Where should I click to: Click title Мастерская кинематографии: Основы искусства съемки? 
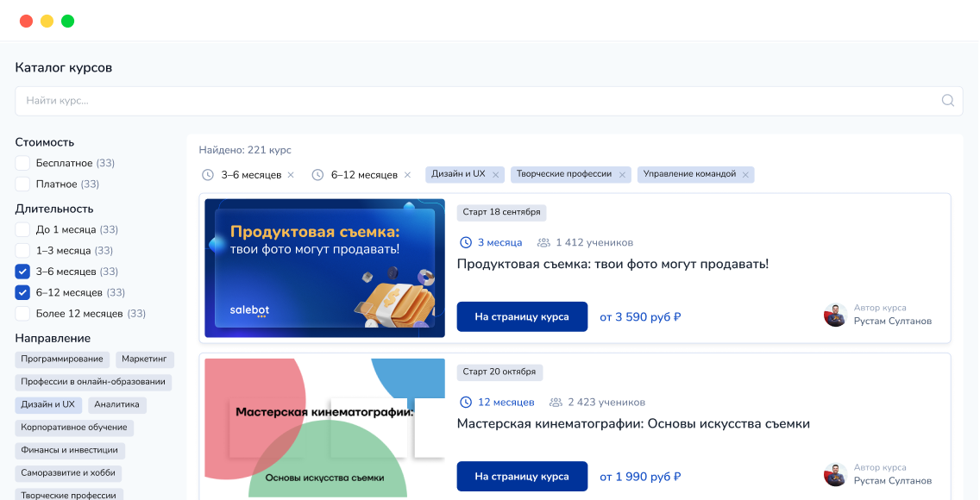pyautogui.click(x=633, y=424)
